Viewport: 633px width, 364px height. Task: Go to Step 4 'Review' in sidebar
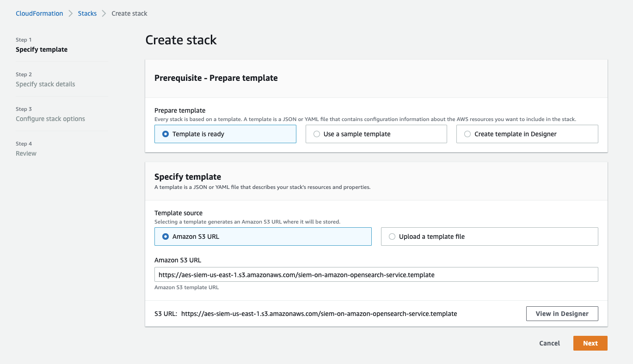click(x=26, y=153)
